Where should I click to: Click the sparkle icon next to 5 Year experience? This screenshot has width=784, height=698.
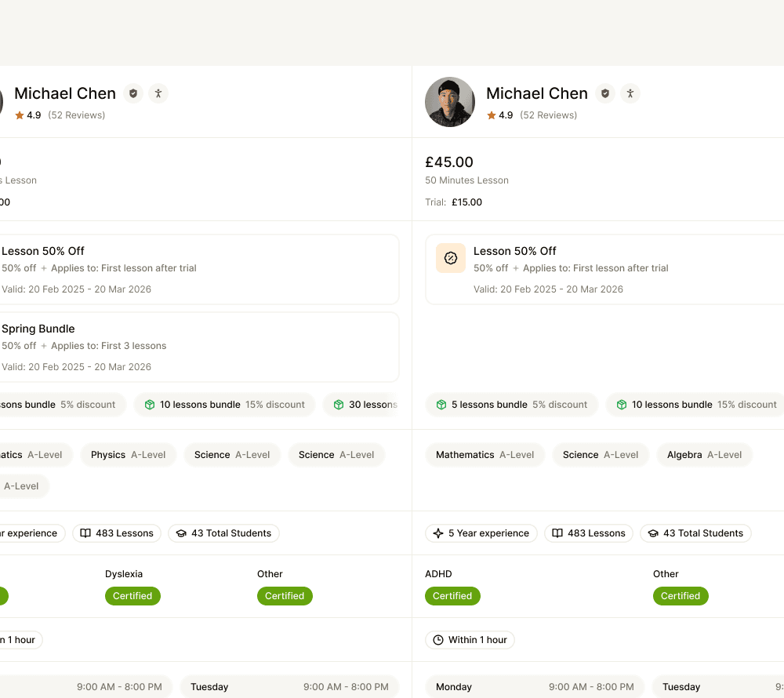(438, 533)
